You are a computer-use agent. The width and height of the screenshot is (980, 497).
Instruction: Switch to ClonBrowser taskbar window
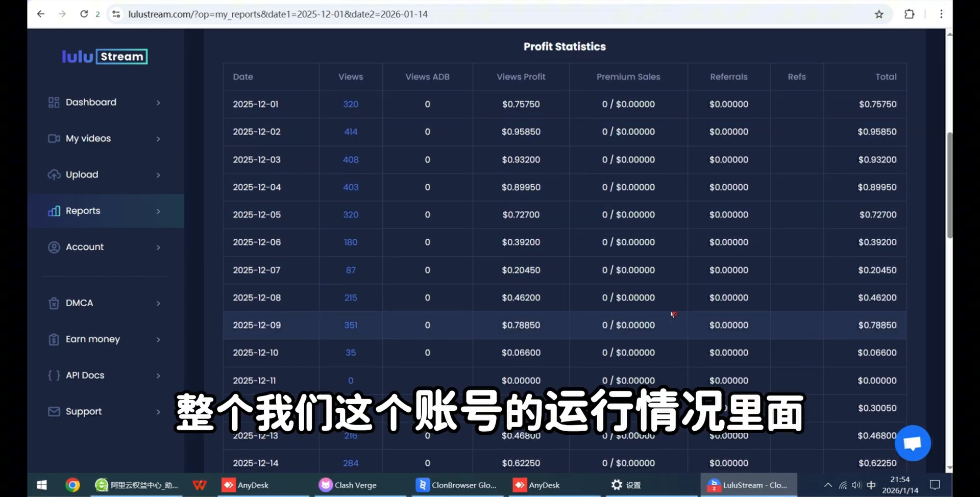point(457,485)
